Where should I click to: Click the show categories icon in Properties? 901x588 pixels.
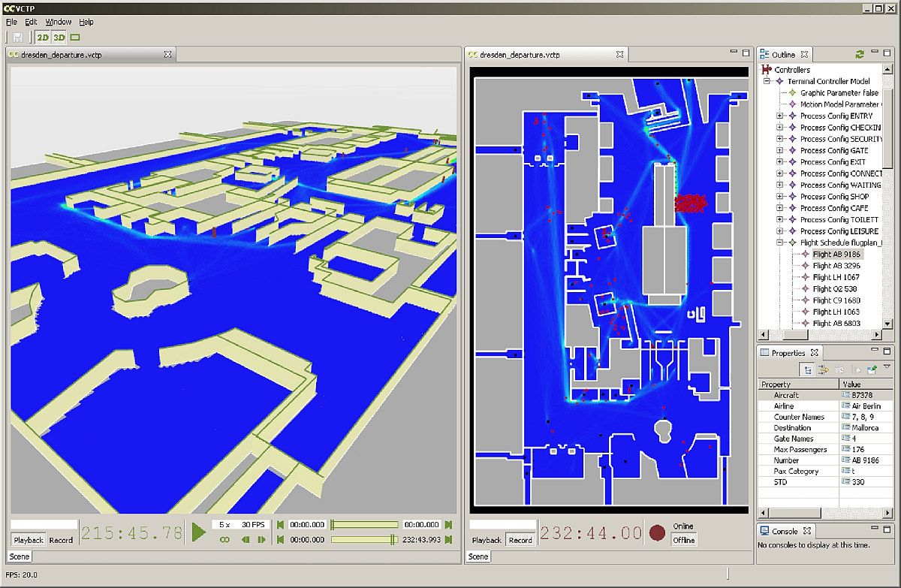[x=807, y=369]
